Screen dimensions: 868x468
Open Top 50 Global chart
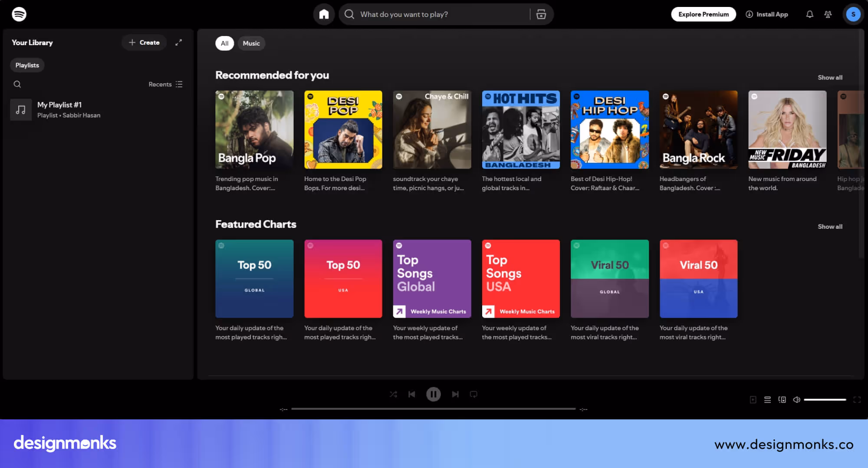point(254,279)
